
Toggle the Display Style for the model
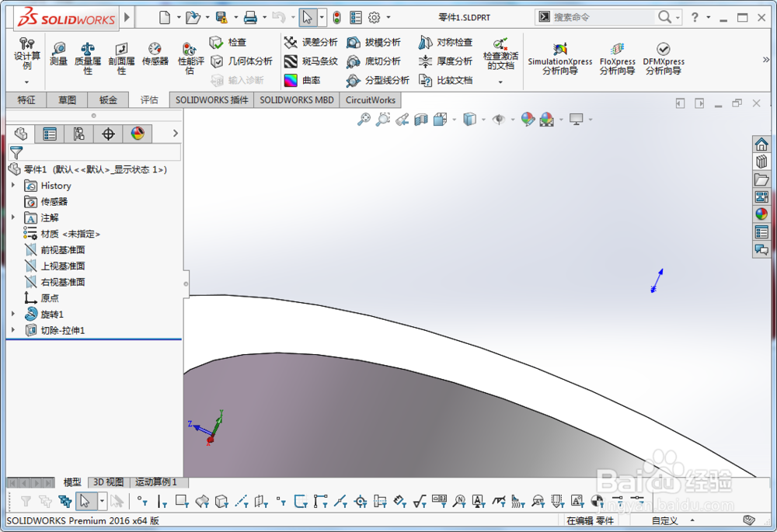click(470, 119)
